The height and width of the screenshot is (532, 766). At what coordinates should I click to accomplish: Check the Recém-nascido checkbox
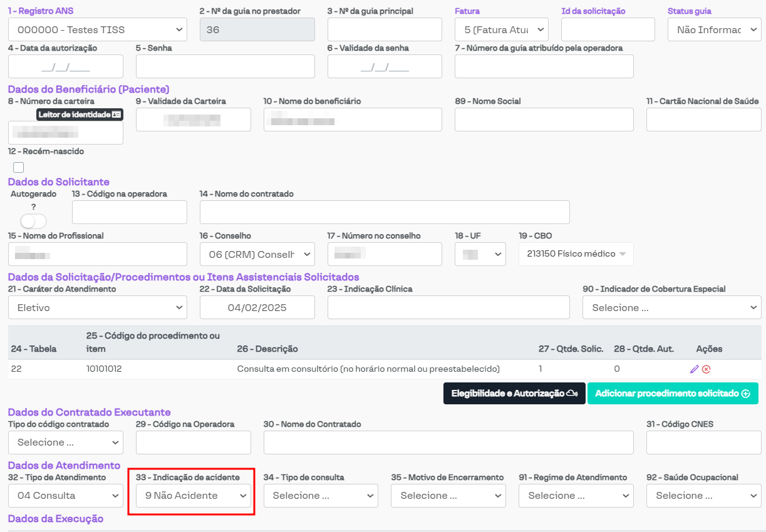(19, 167)
